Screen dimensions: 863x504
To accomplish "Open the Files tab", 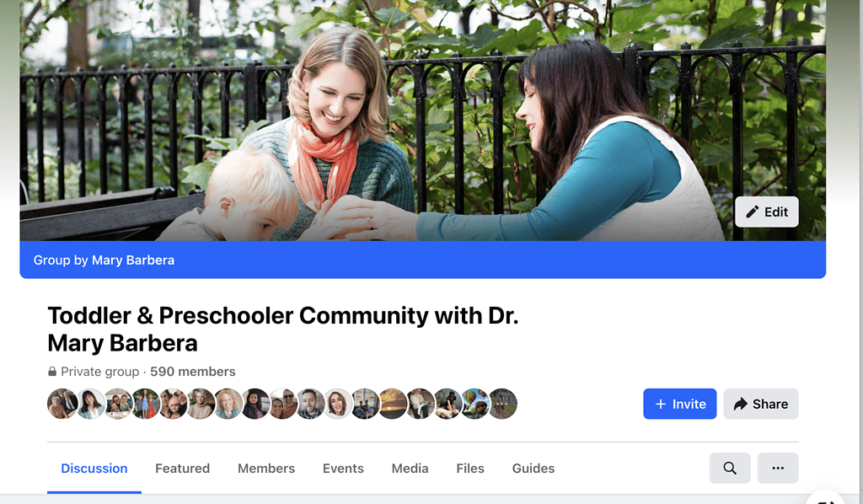I will tap(470, 469).
